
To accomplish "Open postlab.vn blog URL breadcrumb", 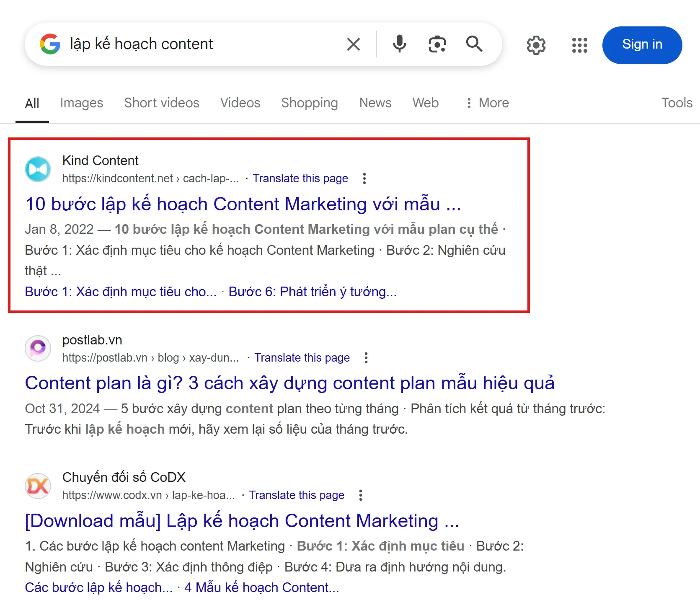I will (x=151, y=358).
